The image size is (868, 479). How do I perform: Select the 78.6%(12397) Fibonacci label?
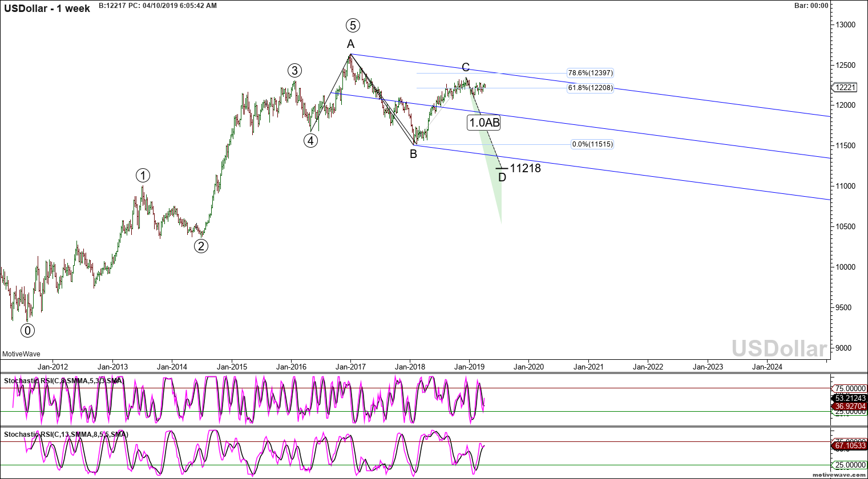coord(590,73)
